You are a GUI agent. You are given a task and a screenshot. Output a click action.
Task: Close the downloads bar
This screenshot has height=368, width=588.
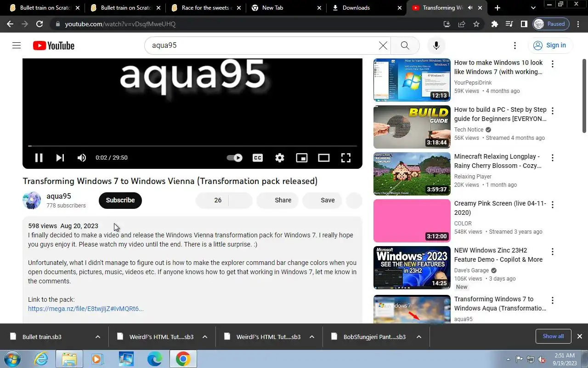click(580, 336)
